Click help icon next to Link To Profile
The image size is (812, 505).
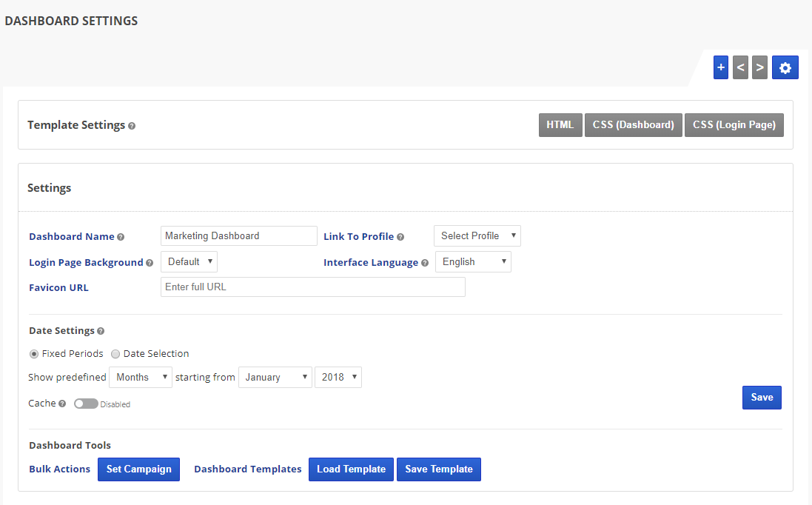tap(400, 237)
